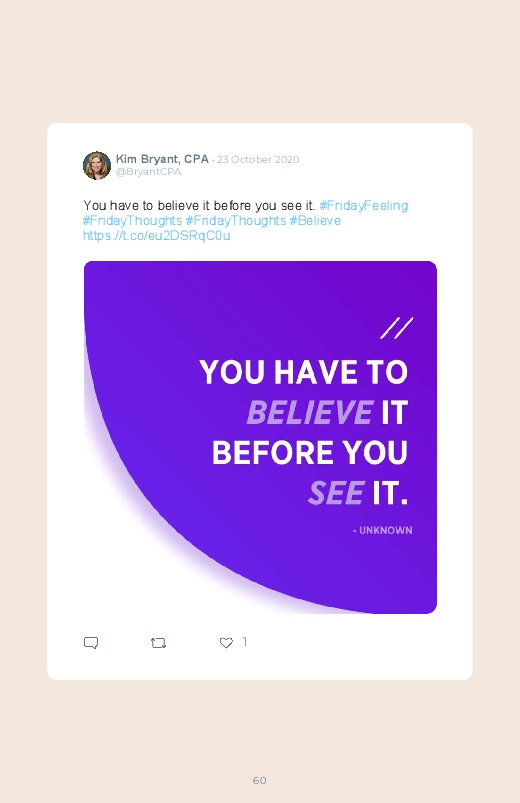Click the page number 60

[260, 780]
